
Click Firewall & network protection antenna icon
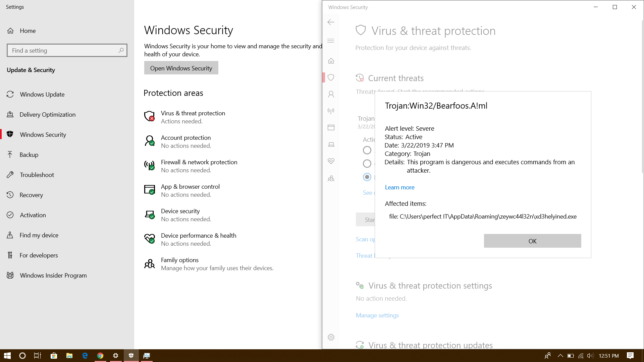click(x=149, y=165)
